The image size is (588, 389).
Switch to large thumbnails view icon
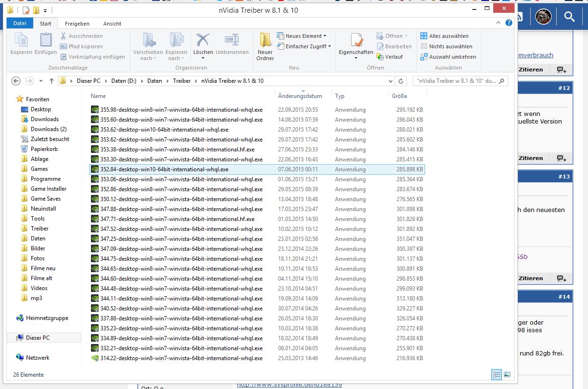pos(507,375)
